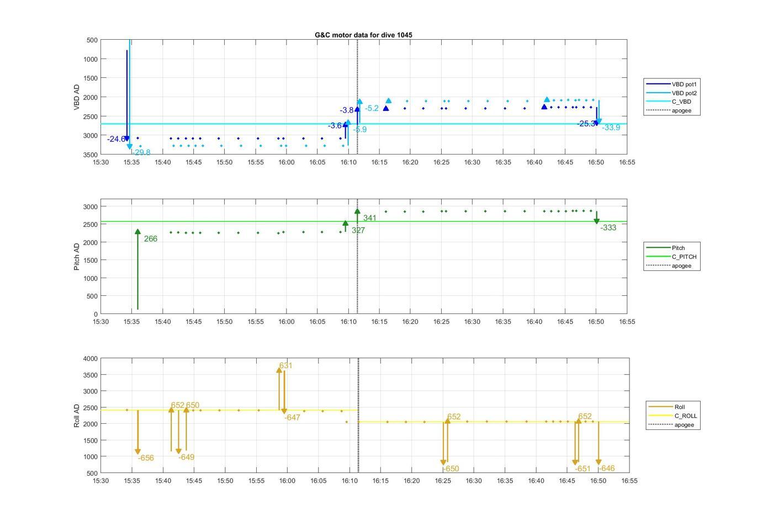
Task: Select 'Pitch' legend entry
Action: (666, 248)
